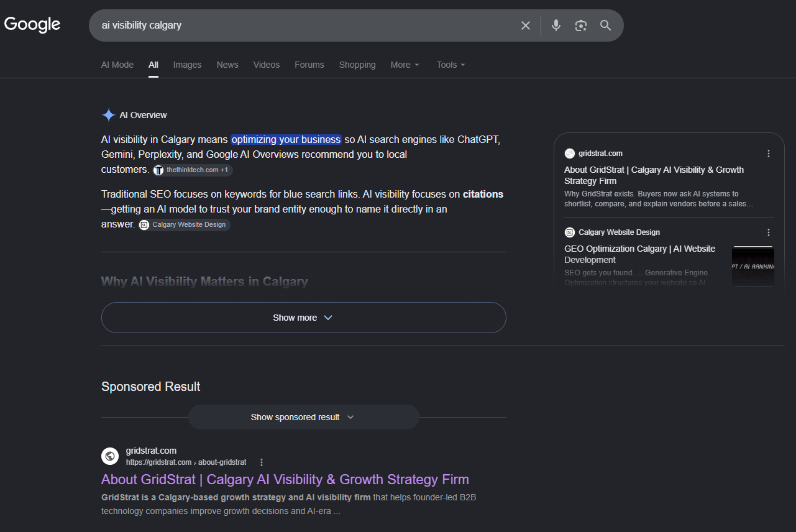Click the Calgary Website Design favicon in source card

point(570,232)
